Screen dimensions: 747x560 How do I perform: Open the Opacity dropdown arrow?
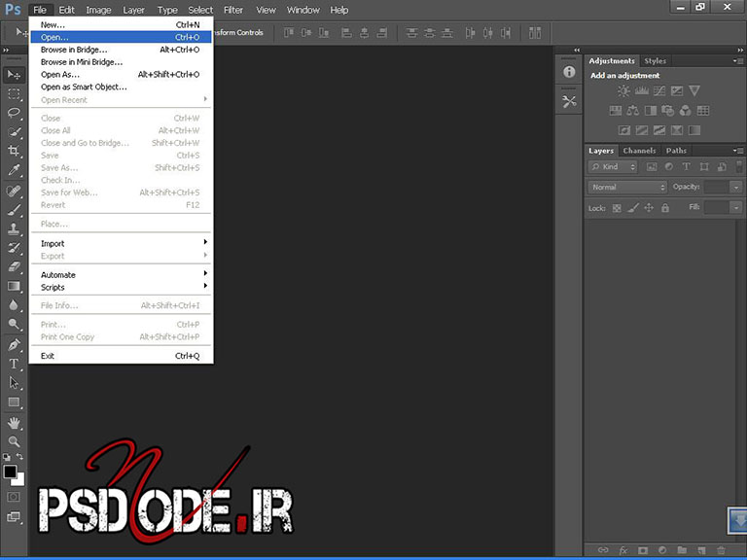736,187
